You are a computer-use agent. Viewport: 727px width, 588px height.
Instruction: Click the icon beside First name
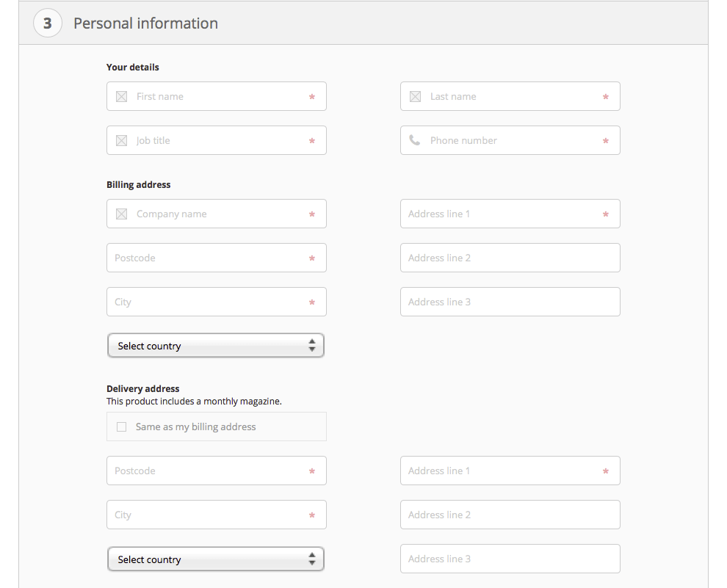(x=122, y=96)
